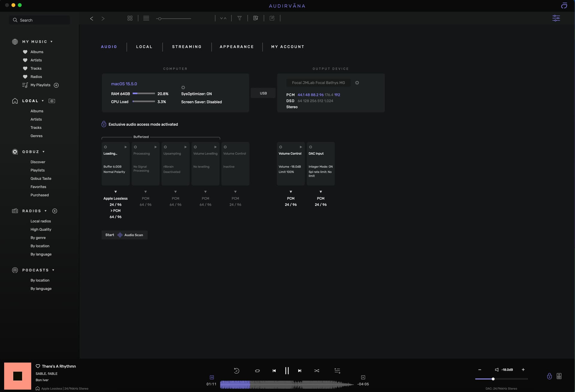Collapse the My Music section
The image size is (575, 392).
52,42
